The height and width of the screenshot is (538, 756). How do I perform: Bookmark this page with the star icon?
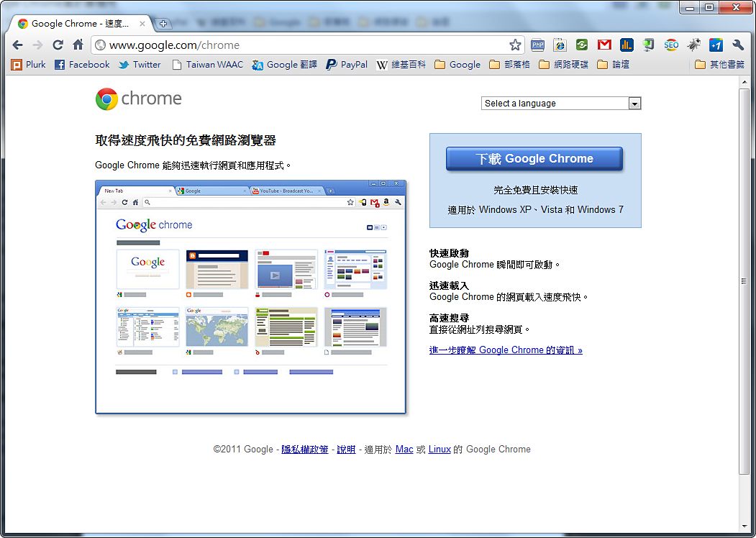(x=515, y=45)
